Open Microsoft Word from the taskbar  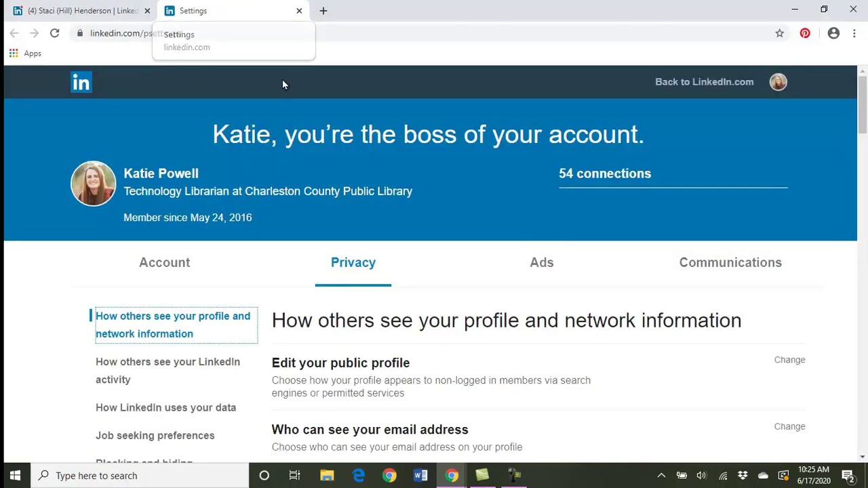click(x=420, y=476)
